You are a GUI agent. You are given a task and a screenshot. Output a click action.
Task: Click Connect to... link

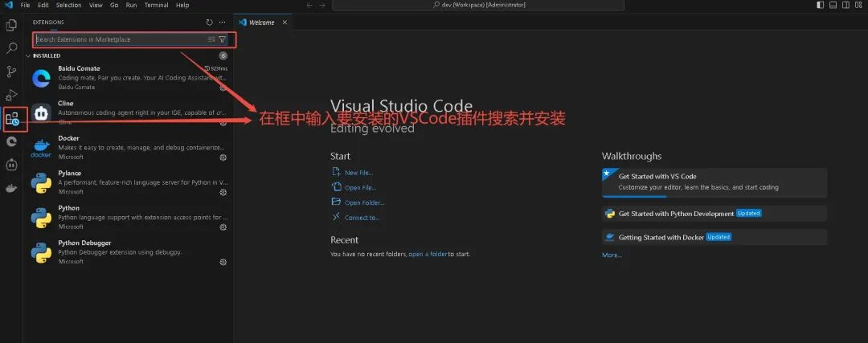[x=362, y=218]
